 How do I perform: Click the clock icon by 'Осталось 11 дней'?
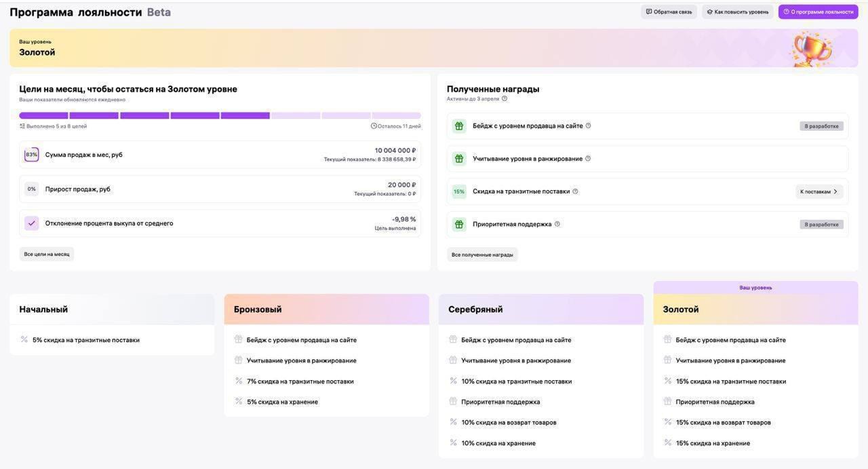[374, 126]
